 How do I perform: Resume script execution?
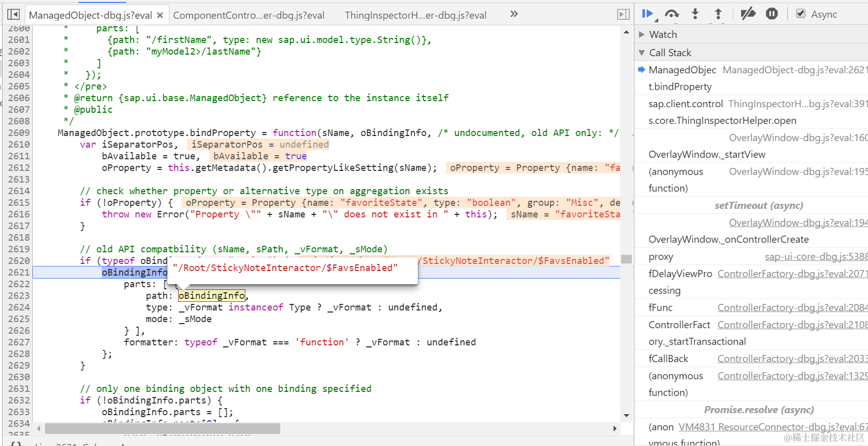648,14
